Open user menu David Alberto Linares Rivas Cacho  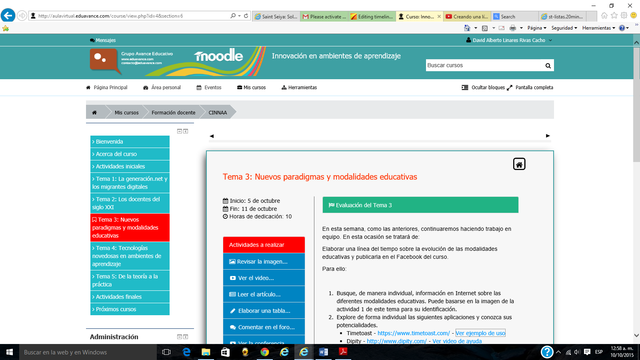[509, 40]
